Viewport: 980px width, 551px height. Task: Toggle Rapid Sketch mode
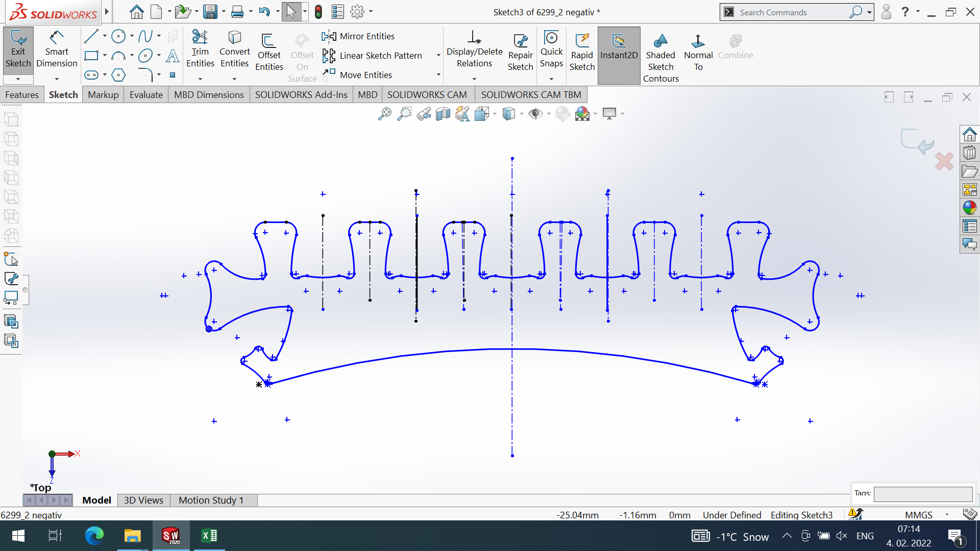click(582, 53)
